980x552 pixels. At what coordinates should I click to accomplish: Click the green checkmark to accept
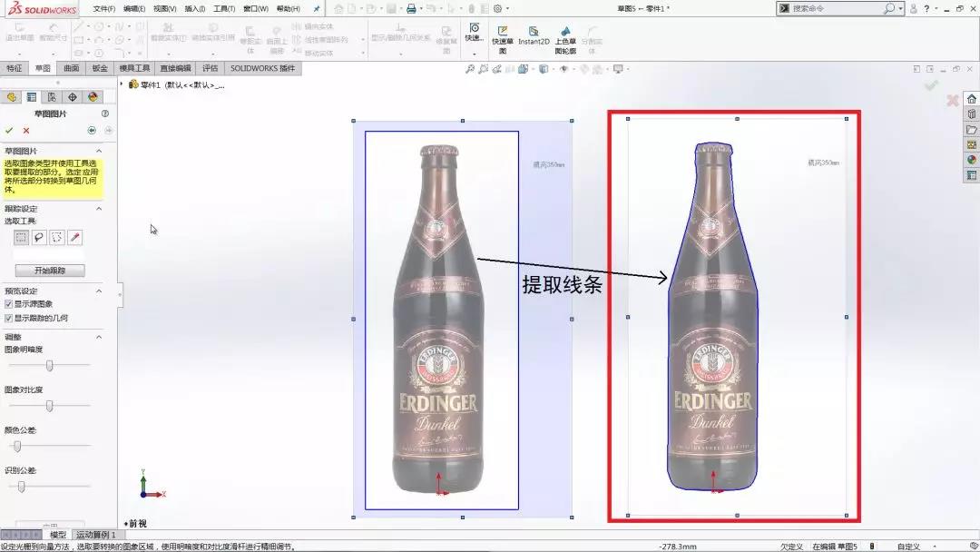click(9, 131)
